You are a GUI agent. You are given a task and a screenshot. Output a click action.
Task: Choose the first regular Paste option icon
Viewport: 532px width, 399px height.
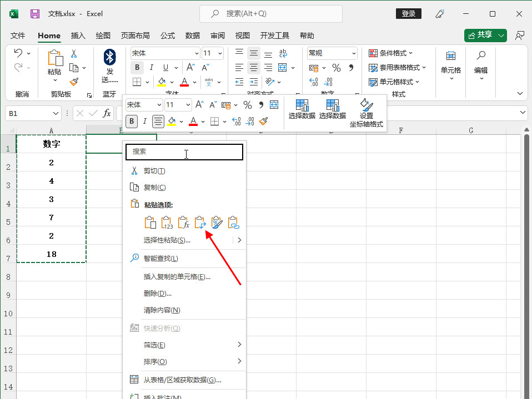150,223
